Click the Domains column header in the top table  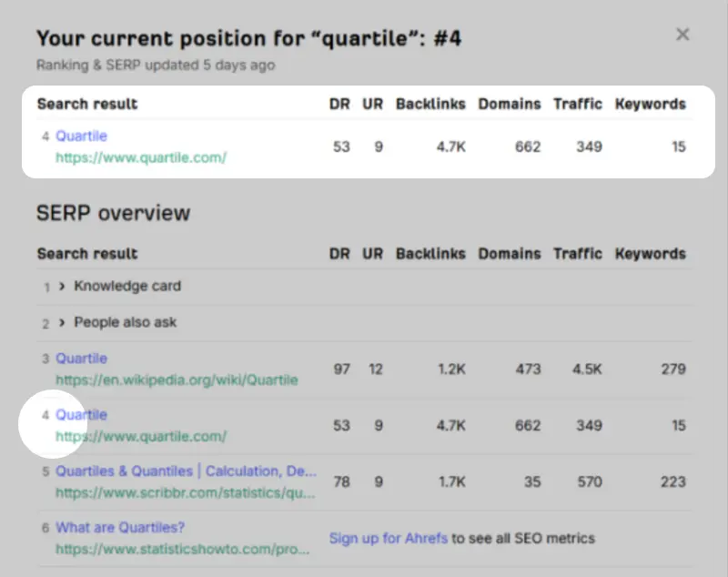tap(510, 104)
